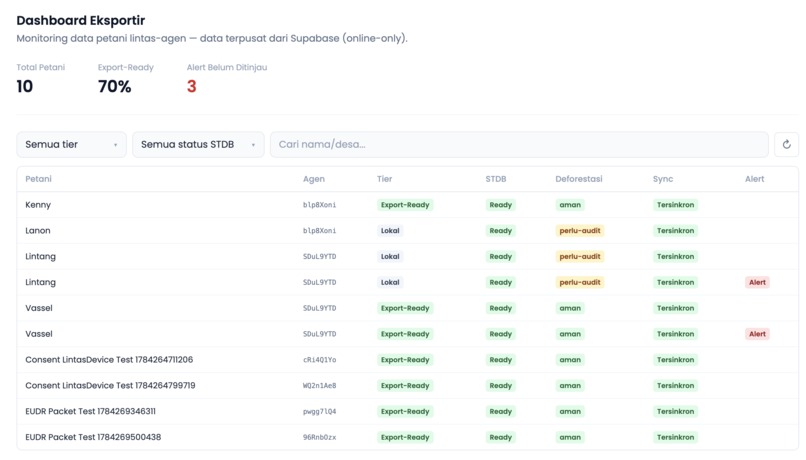Open the Semua status STDB dropdown
Image resolution: width=806 pixels, height=460 pixels.
pyautogui.click(x=198, y=144)
